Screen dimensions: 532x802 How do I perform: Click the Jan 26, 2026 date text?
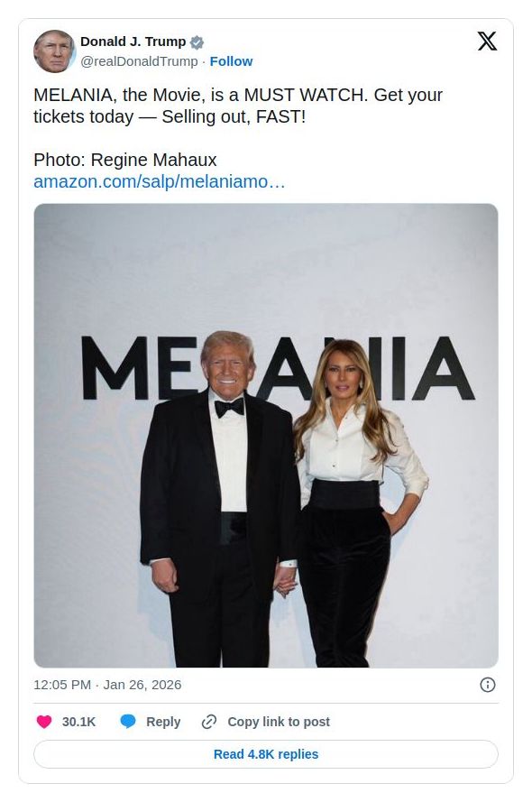pos(141,685)
